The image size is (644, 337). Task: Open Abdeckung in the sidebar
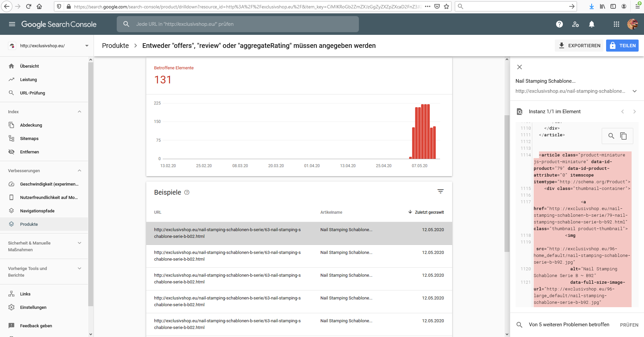pyautogui.click(x=31, y=125)
